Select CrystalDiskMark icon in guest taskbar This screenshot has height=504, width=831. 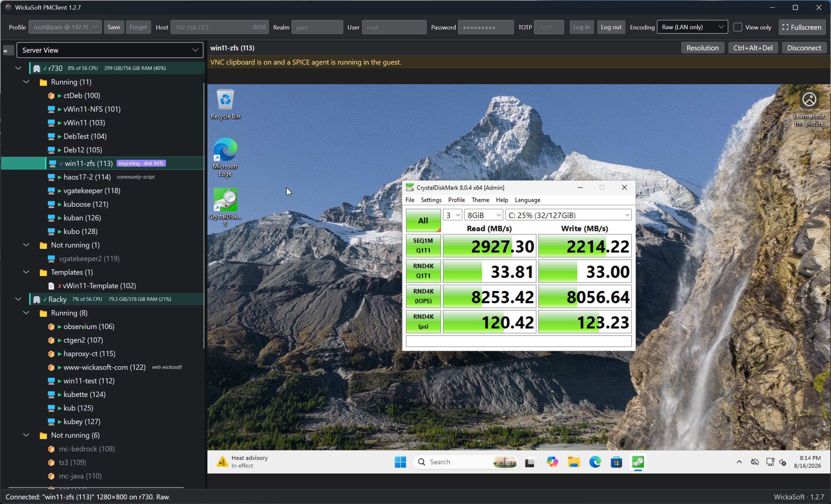tap(638, 462)
